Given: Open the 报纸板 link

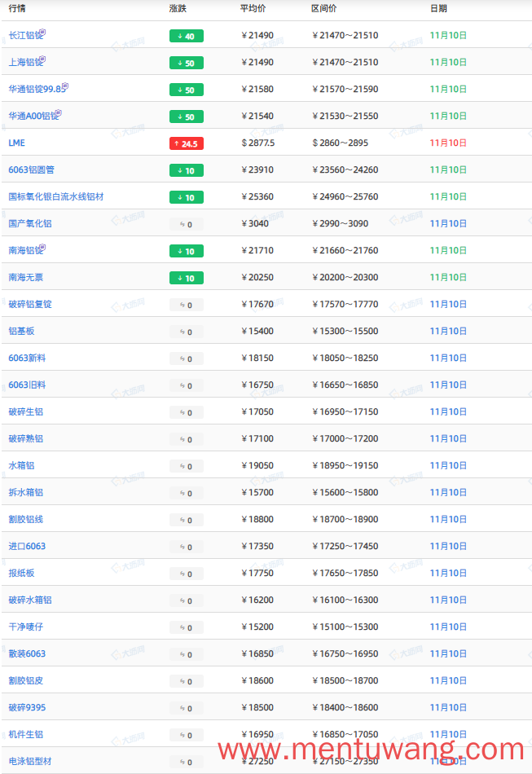Looking at the screenshot, I should [x=21, y=573].
